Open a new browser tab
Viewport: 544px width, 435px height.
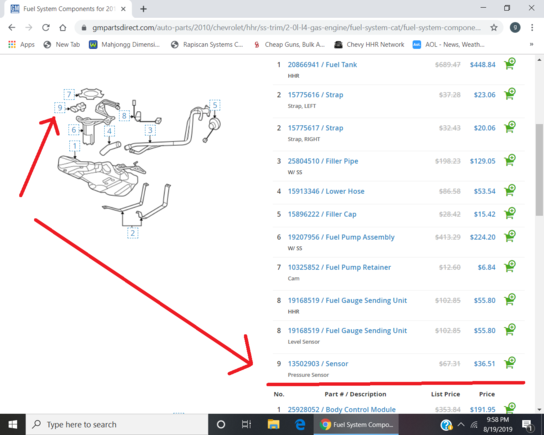click(x=143, y=9)
